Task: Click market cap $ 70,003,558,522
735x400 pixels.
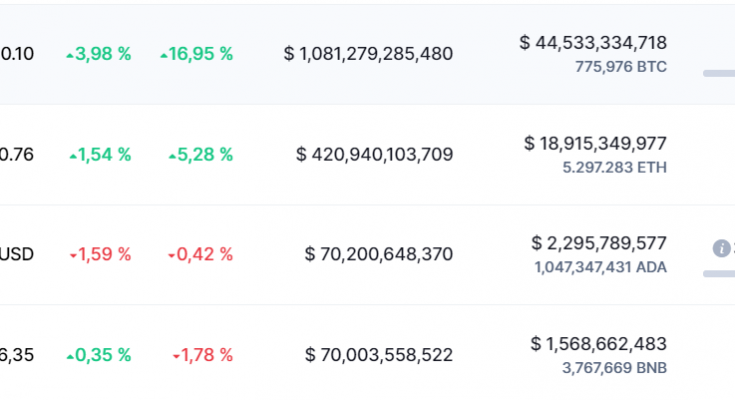Action: click(x=379, y=355)
